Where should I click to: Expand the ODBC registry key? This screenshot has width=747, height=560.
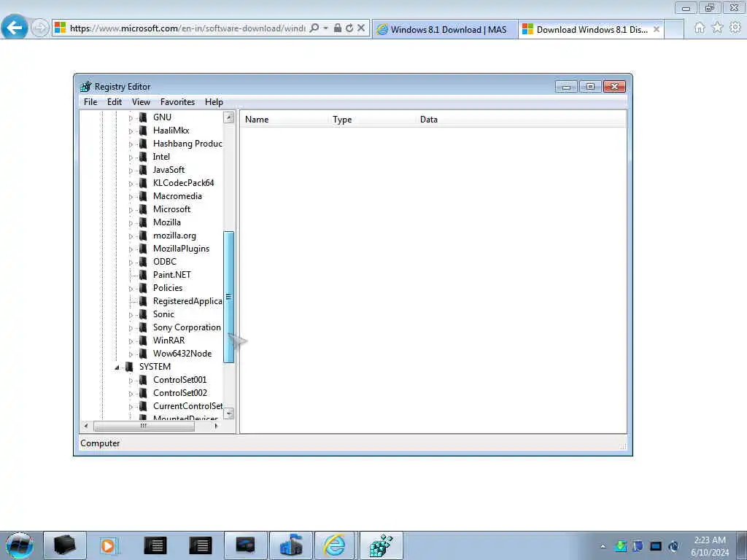pos(131,262)
